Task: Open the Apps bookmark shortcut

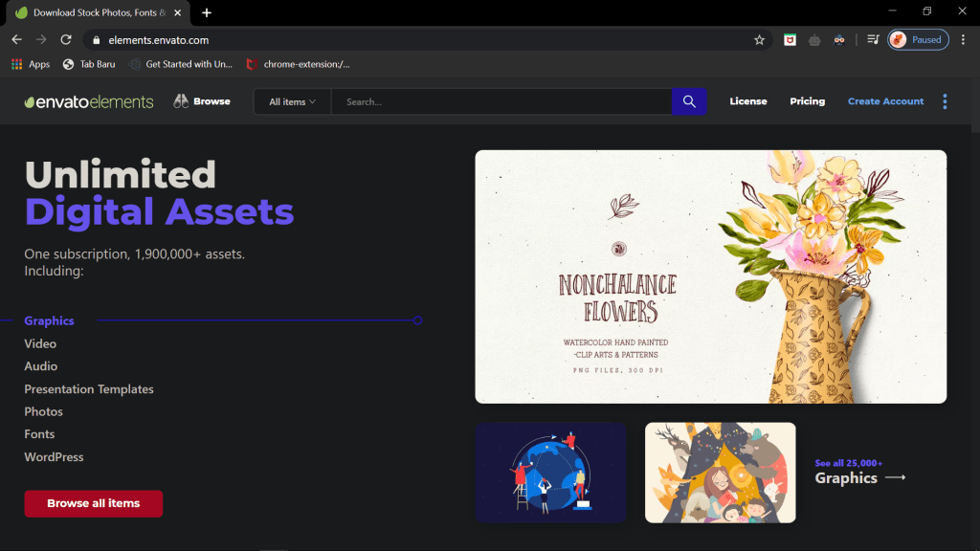Action: pos(31,64)
